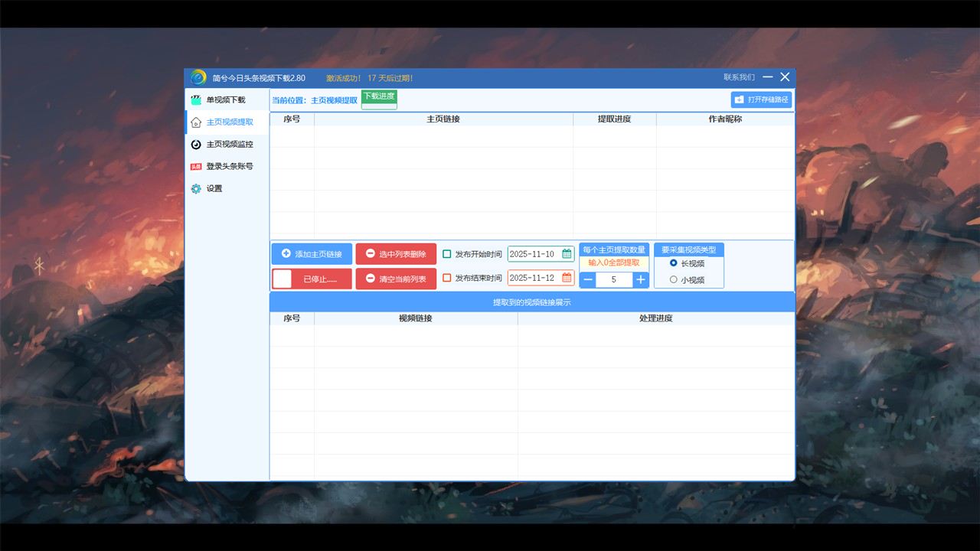Click the minus icon on 选中列表删除

(x=371, y=254)
